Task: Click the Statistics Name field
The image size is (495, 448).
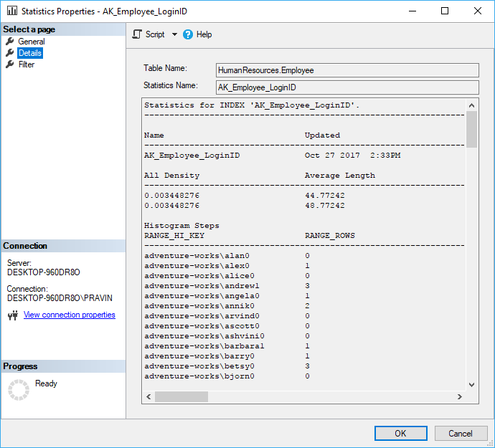Action: tap(347, 87)
